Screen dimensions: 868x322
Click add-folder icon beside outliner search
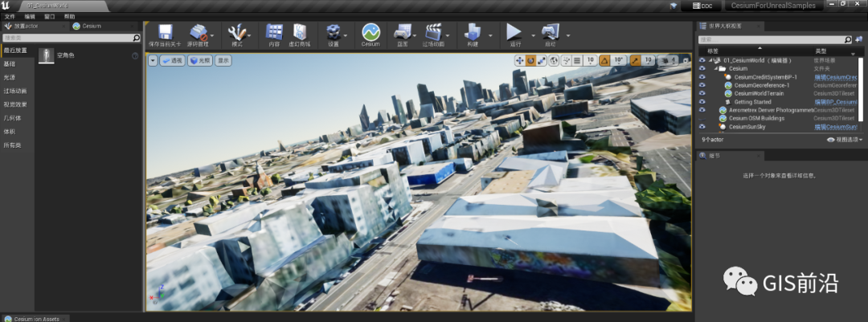(x=858, y=39)
